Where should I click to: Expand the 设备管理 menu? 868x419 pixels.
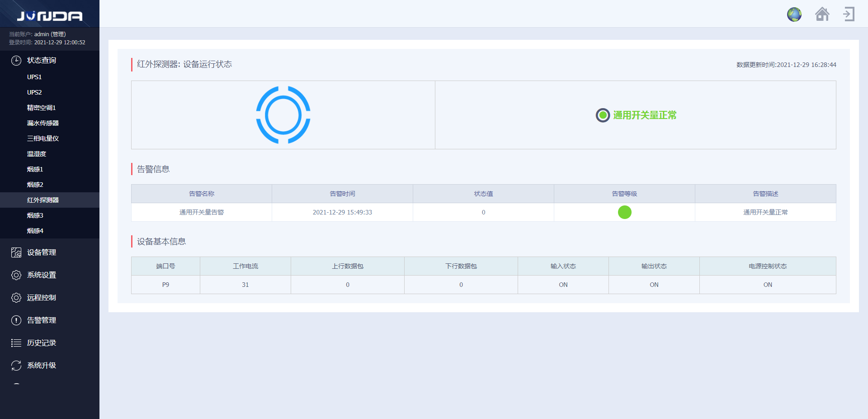pos(42,252)
